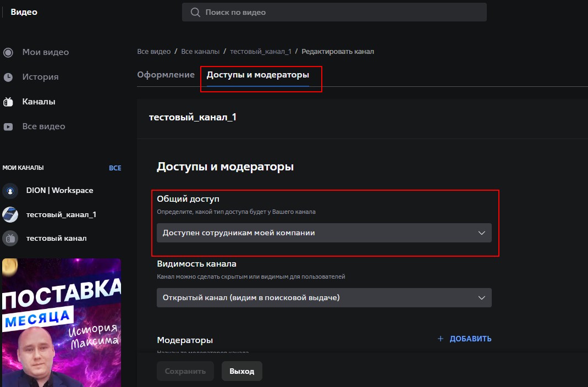Click the plus icon beside ДОБАВИТЬ
This screenshot has width=588, height=387.
click(x=440, y=339)
